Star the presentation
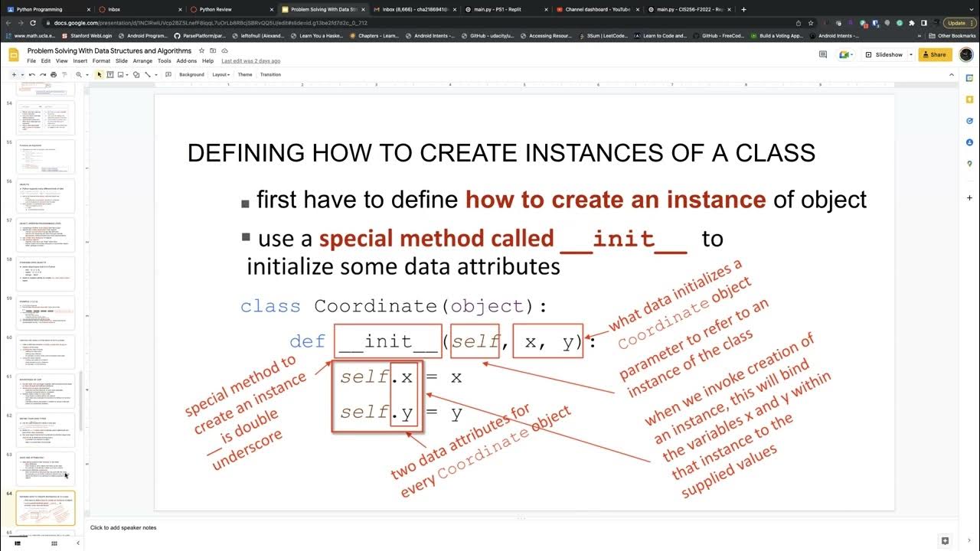980x551 pixels. [201, 51]
